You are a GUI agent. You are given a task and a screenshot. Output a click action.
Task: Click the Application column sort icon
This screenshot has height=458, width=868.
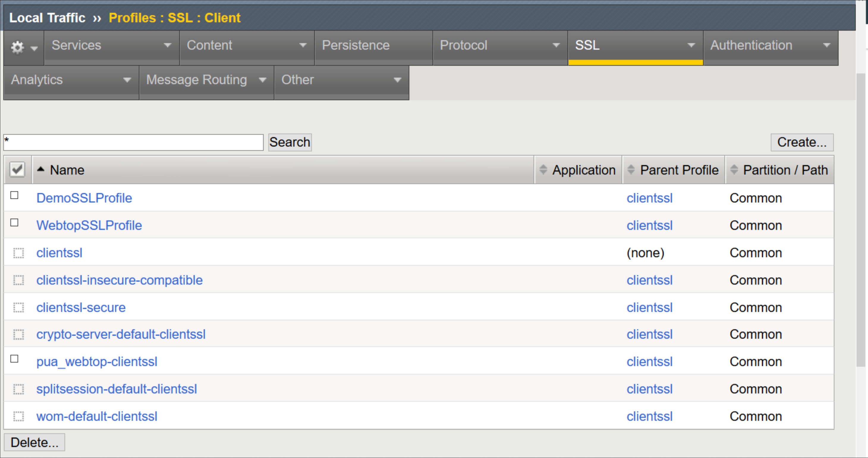click(543, 170)
